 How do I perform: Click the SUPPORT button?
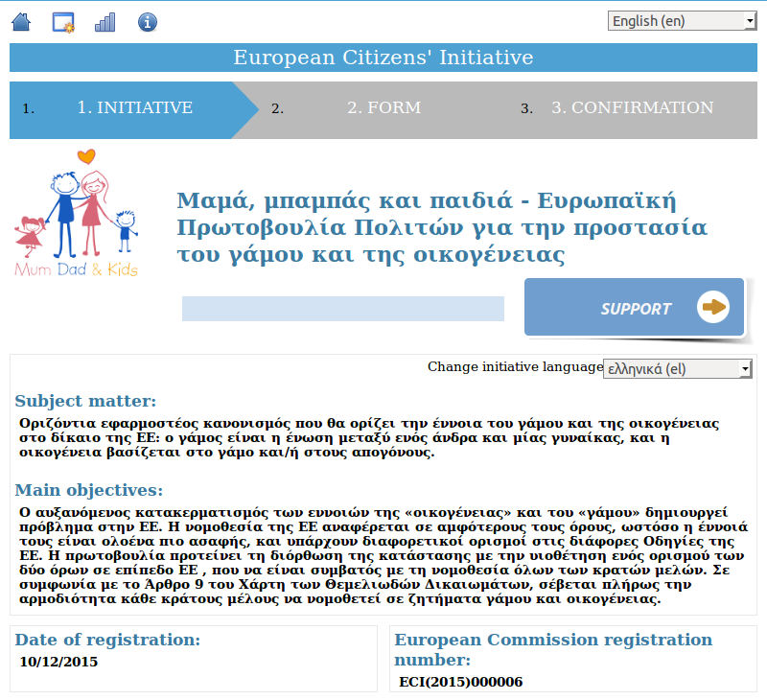tap(634, 307)
